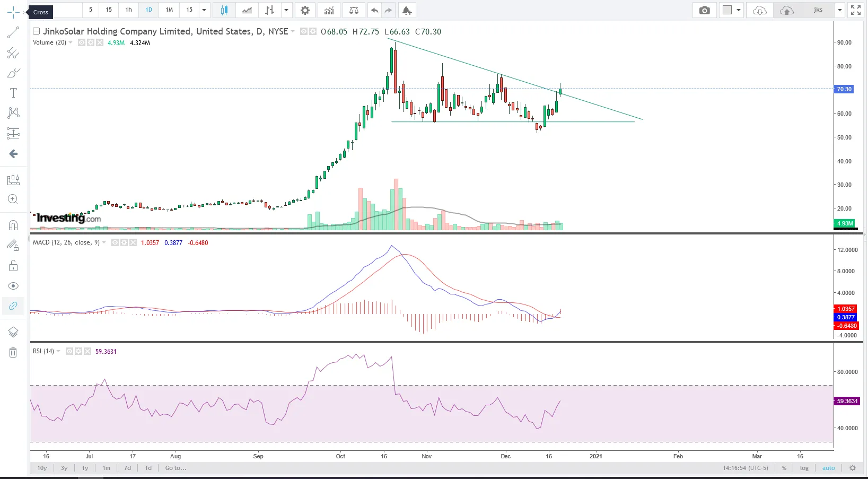Open the Pitchfork tools
This screenshot has height=479, width=868.
(x=13, y=53)
